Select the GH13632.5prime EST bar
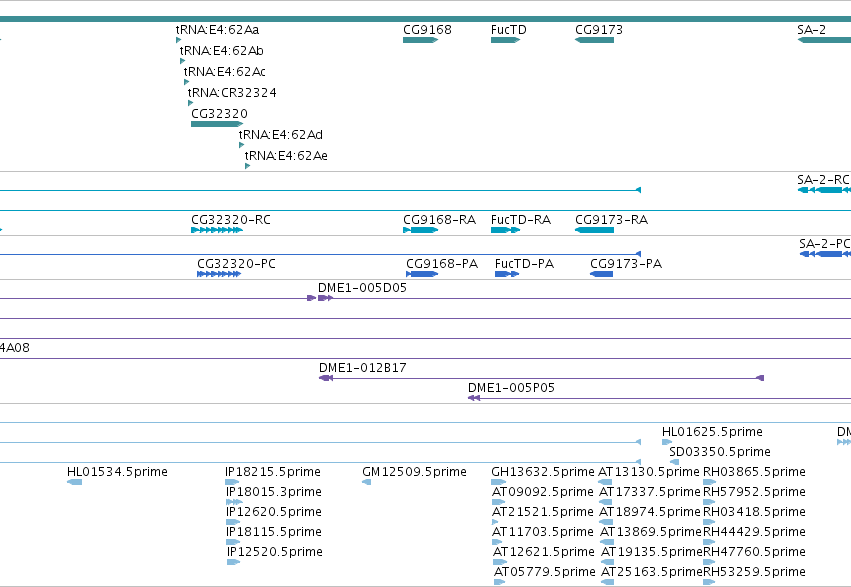Viewport: 851px width, 587px height. [498, 482]
